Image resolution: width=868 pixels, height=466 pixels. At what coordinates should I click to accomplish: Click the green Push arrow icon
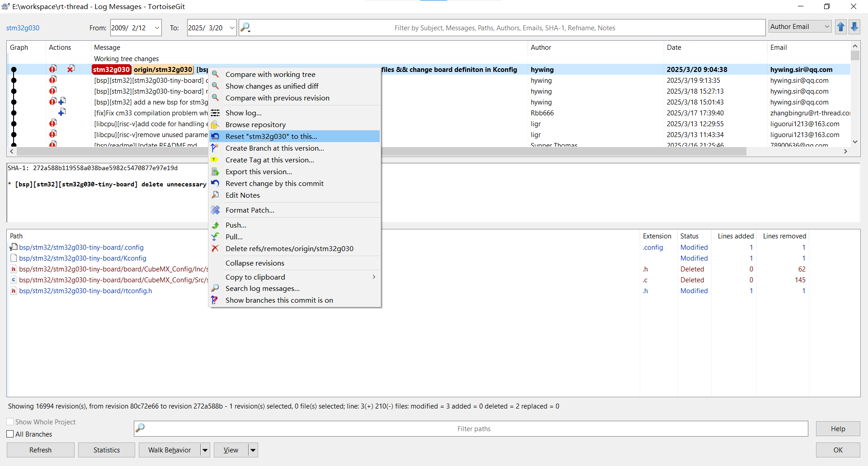[216, 225]
